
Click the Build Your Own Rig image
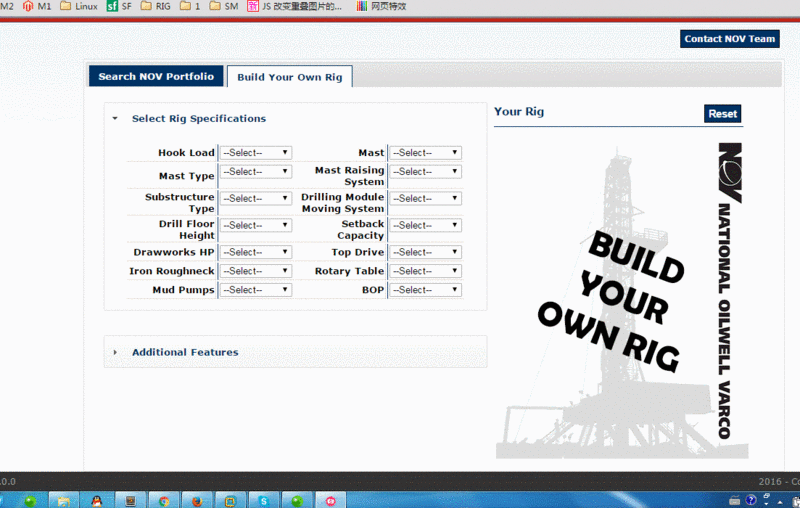tap(621, 300)
